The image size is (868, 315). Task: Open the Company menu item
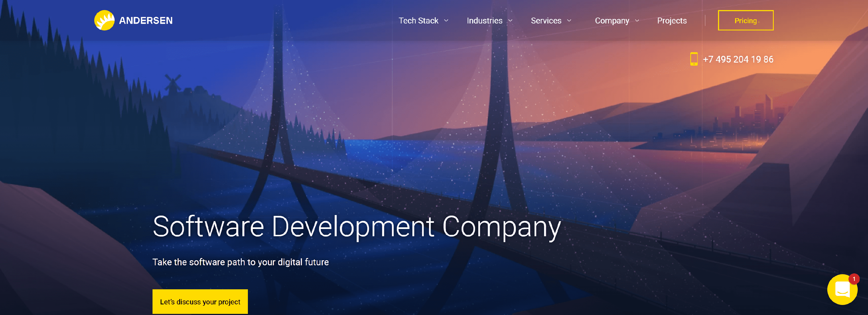coord(612,21)
